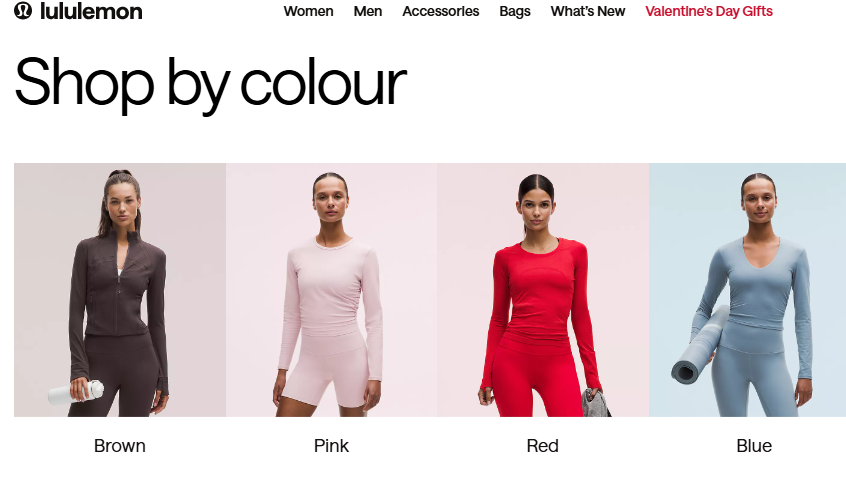Go to the Bags section

pos(515,11)
